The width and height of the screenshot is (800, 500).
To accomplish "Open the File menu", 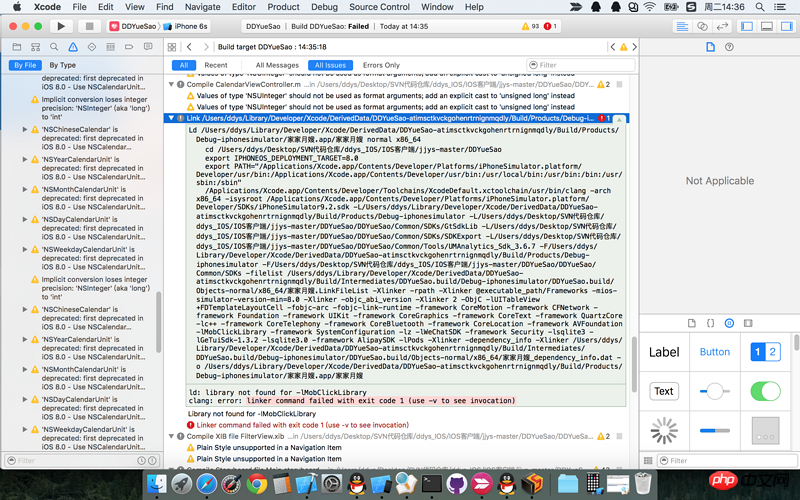I will click(80, 7).
